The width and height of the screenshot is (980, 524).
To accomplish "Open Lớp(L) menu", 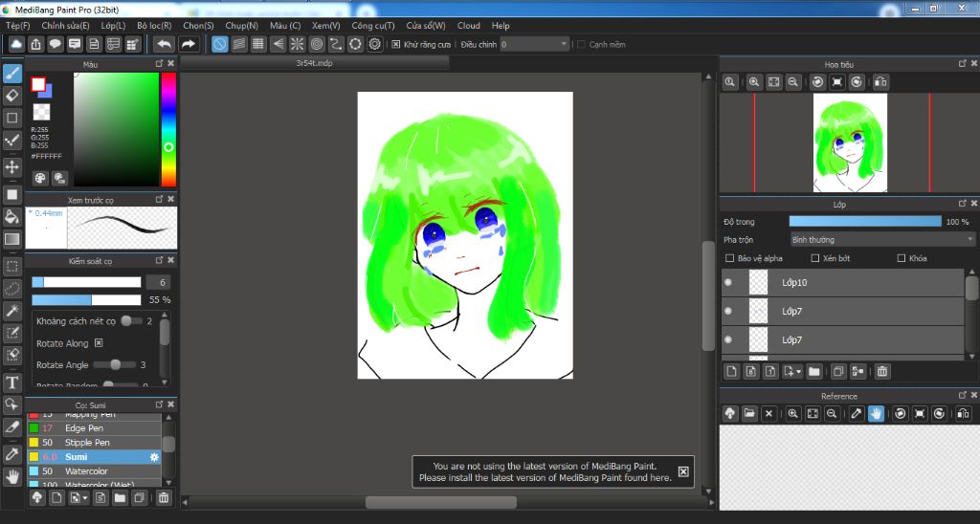I will (113, 26).
